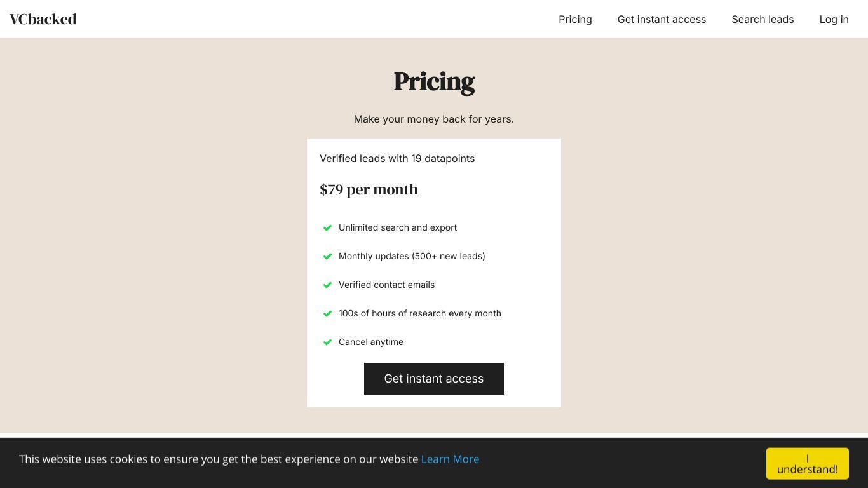Click checkmark beside Unlimited search and export
868x488 pixels.
click(x=327, y=227)
